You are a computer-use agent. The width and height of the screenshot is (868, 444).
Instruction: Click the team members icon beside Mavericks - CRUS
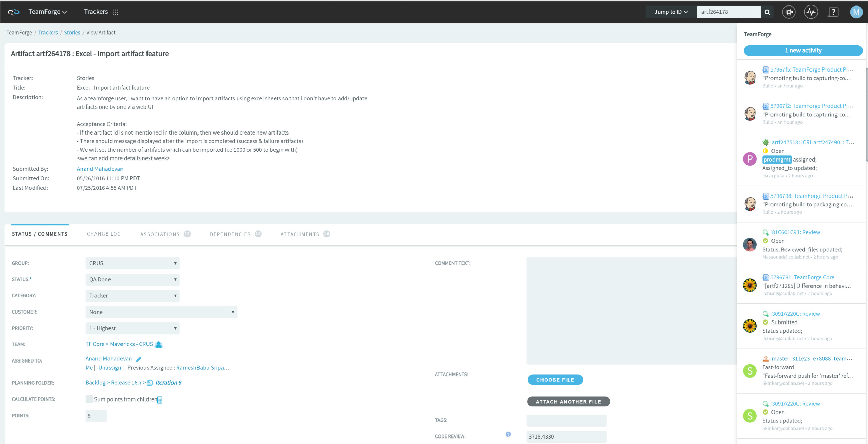pos(158,344)
